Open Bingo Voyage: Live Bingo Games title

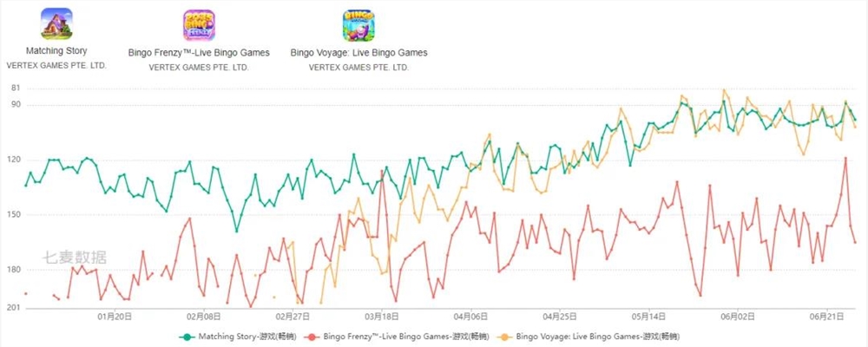(x=358, y=53)
